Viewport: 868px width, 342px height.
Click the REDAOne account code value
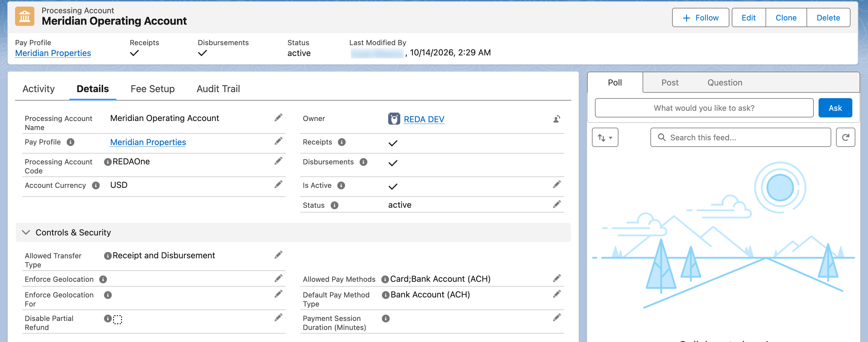point(131,161)
